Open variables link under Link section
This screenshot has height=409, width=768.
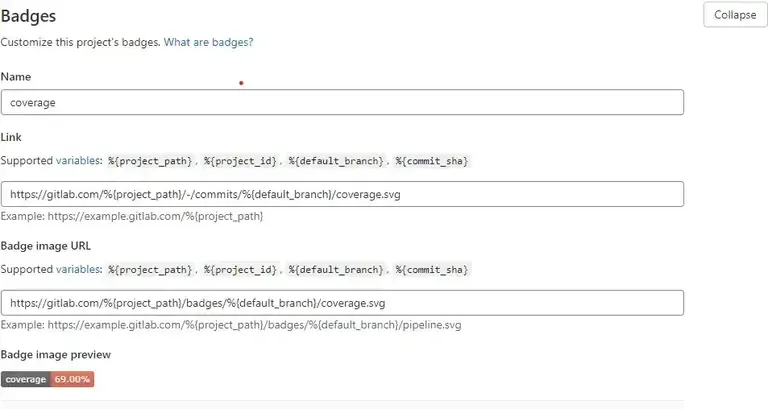coord(77,160)
